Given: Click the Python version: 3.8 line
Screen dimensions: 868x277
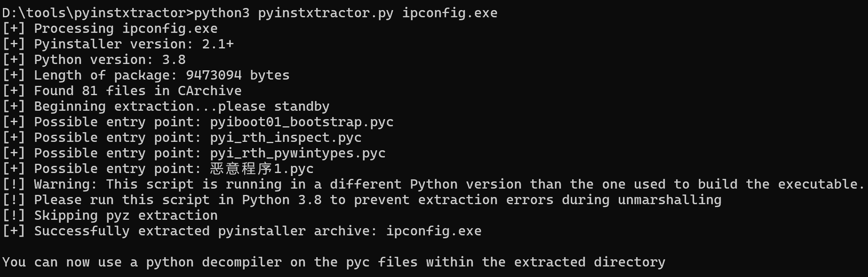Looking at the screenshot, I should 94,60.
